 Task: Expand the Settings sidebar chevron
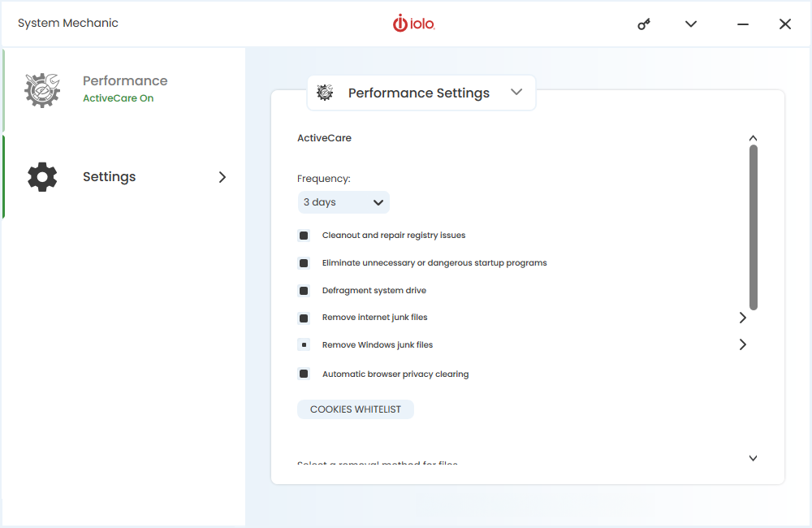[222, 177]
